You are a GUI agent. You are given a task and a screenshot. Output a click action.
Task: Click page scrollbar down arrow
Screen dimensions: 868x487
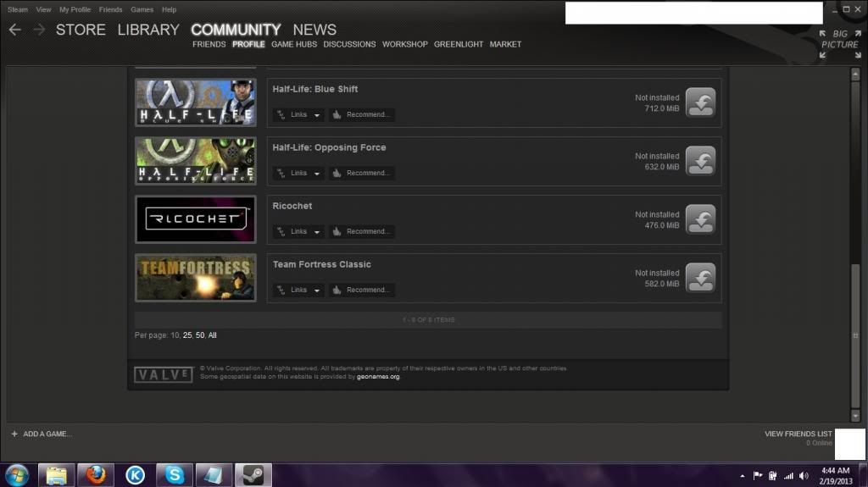pos(855,415)
